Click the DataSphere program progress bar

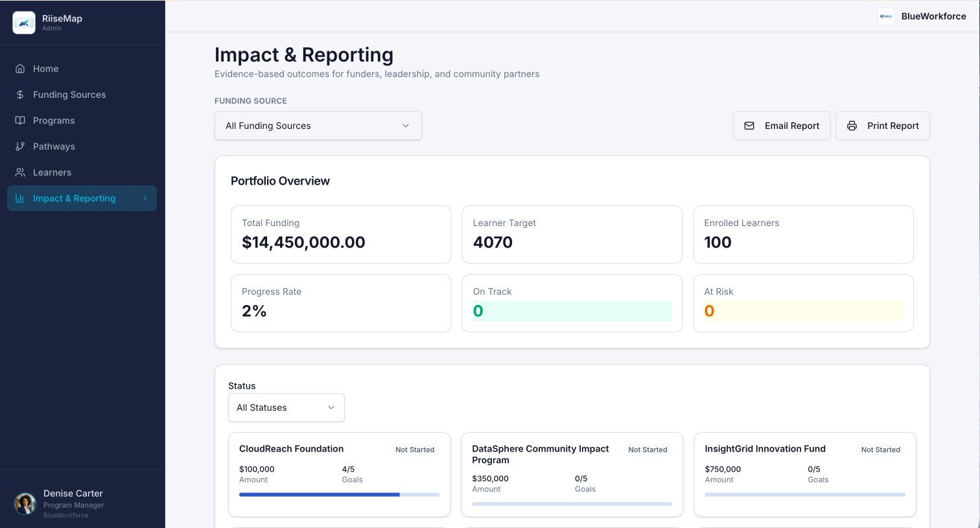572,504
